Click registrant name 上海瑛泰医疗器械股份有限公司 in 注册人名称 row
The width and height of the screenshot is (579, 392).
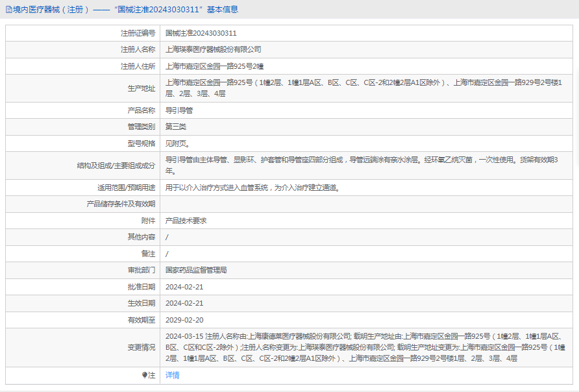tap(214, 49)
